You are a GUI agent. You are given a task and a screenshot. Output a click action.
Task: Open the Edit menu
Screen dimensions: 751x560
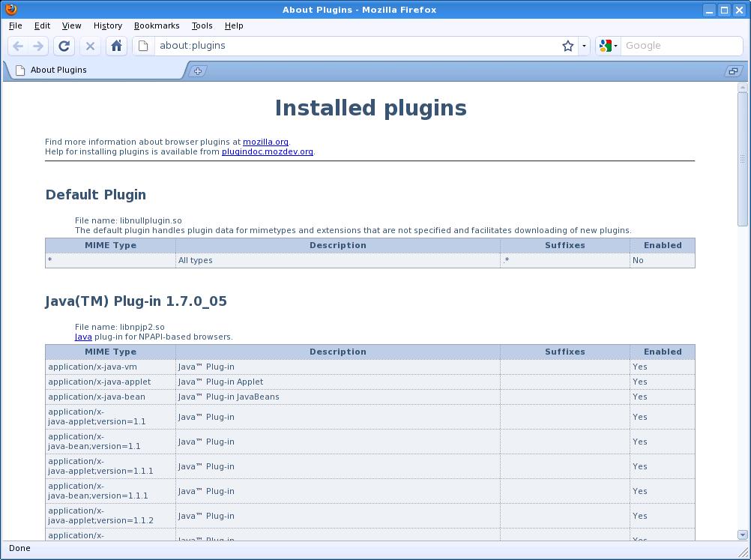pos(42,26)
